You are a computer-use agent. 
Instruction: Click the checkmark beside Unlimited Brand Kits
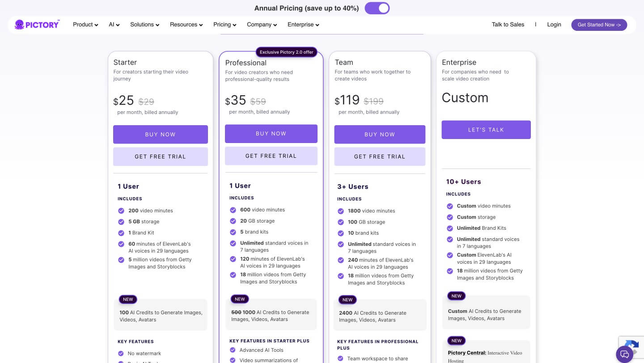point(449,228)
